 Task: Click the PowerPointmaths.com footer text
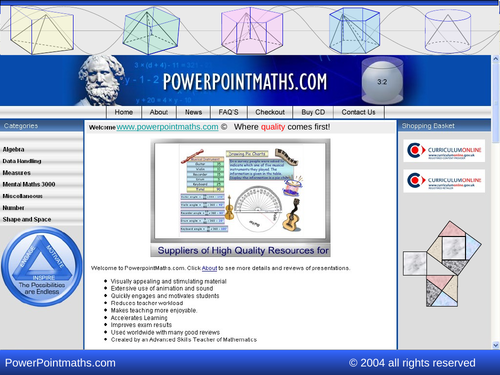[60, 363]
